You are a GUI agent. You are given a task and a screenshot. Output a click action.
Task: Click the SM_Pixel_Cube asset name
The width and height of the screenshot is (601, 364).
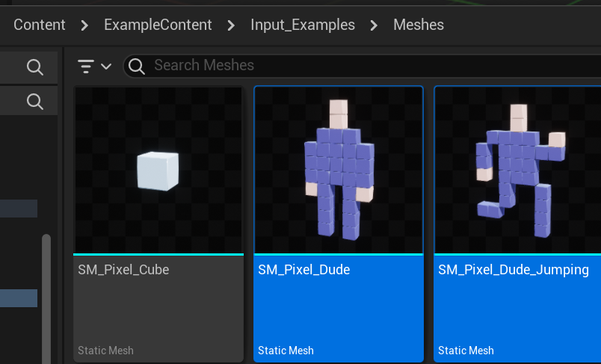[x=123, y=270]
